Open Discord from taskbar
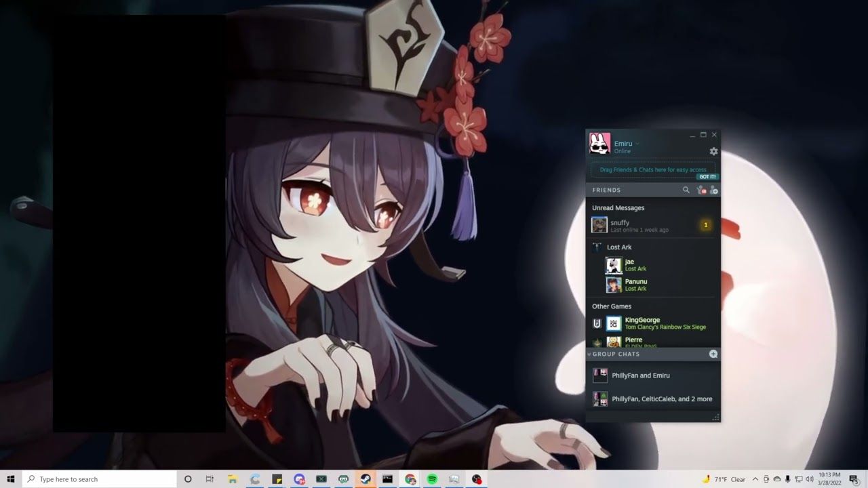 tap(299, 479)
